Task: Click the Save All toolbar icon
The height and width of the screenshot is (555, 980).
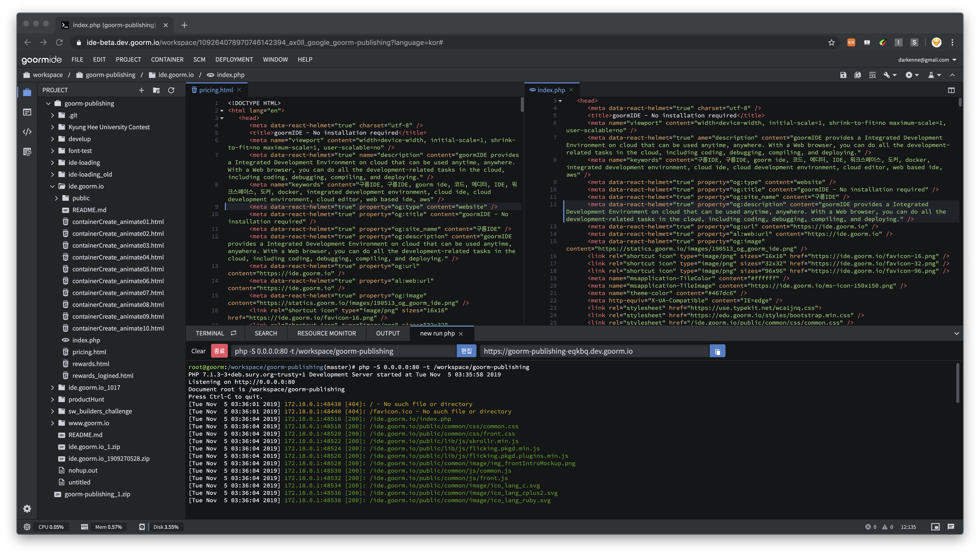Action: pyautogui.click(x=857, y=75)
